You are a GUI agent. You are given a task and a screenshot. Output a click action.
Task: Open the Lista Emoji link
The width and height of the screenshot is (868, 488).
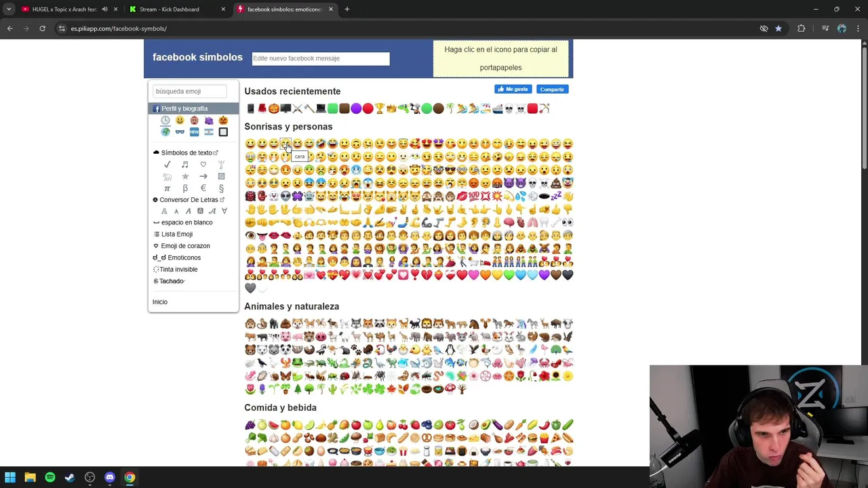click(176, 234)
